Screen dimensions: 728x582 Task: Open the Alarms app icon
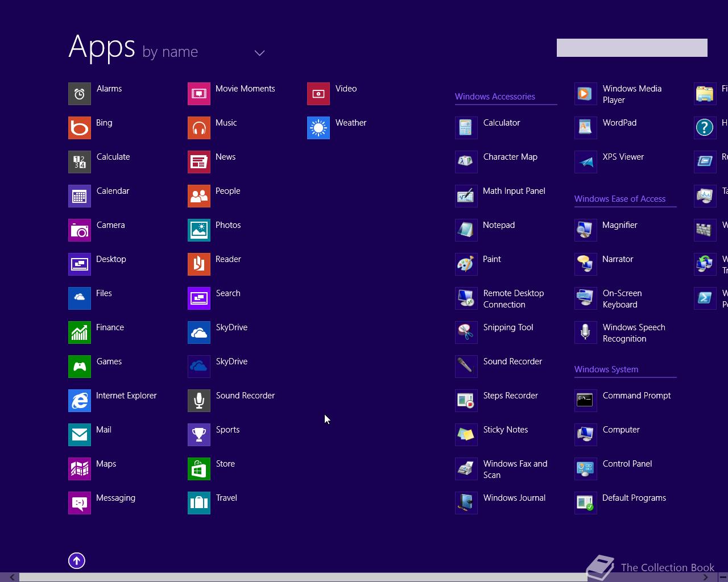(x=80, y=94)
